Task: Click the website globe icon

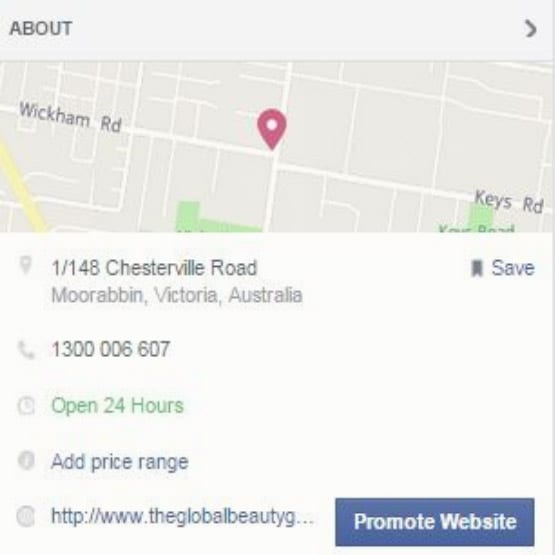Action: 26,516
